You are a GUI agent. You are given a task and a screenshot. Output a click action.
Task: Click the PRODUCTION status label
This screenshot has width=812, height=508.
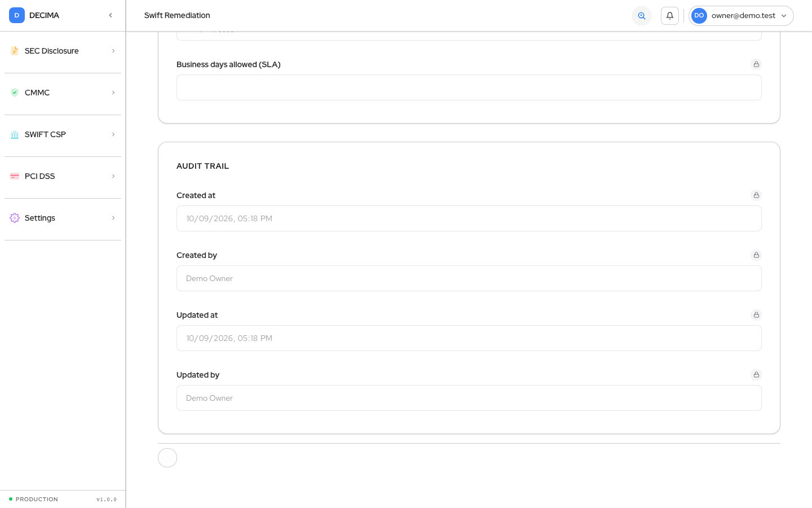click(37, 499)
